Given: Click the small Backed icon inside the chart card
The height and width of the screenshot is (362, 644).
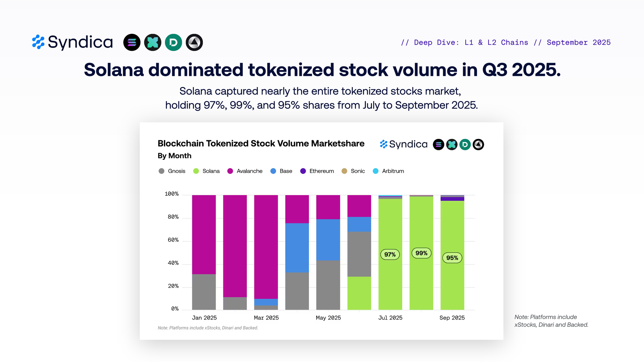Looking at the screenshot, I should [x=478, y=144].
